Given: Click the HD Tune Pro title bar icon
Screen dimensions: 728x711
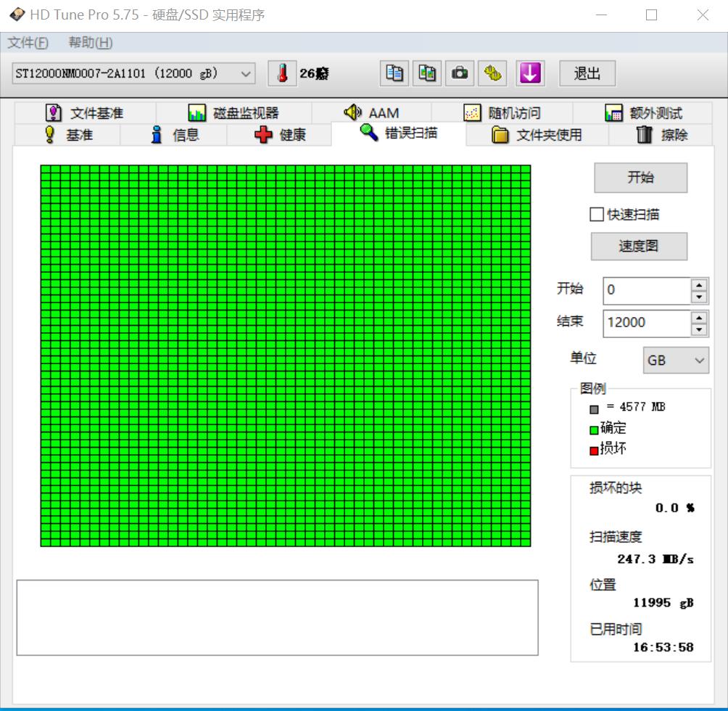Looking at the screenshot, I should [x=17, y=15].
